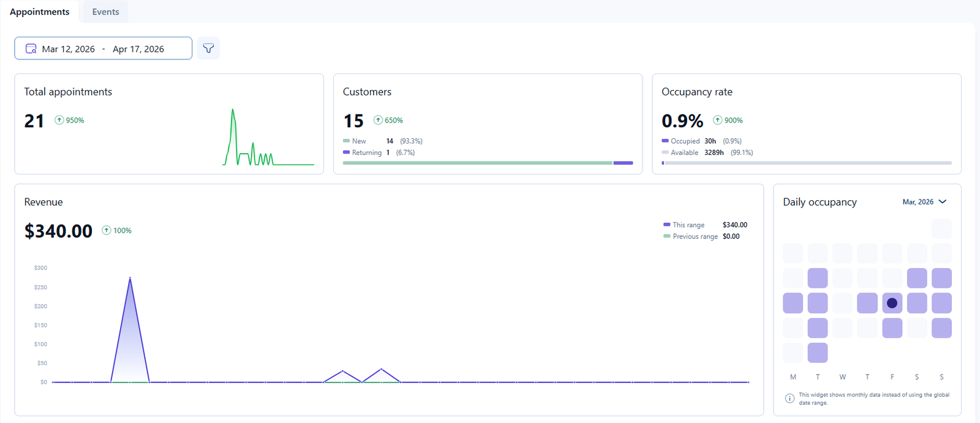Click the up-arrow icon beside 950%
The width and height of the screenshot is (980, 423).
pyautogui.click(x=59, y=120)
